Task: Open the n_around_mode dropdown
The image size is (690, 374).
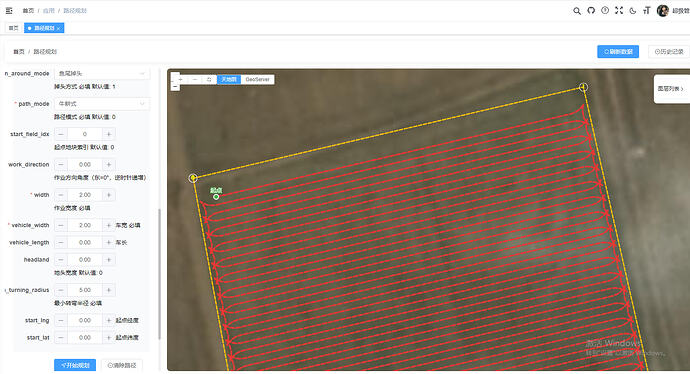Action: click(x=102, y=73)
